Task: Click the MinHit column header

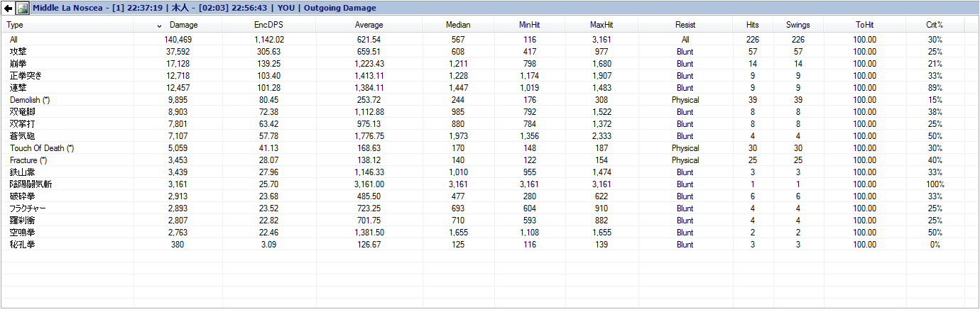Action: tap(530, 25)
